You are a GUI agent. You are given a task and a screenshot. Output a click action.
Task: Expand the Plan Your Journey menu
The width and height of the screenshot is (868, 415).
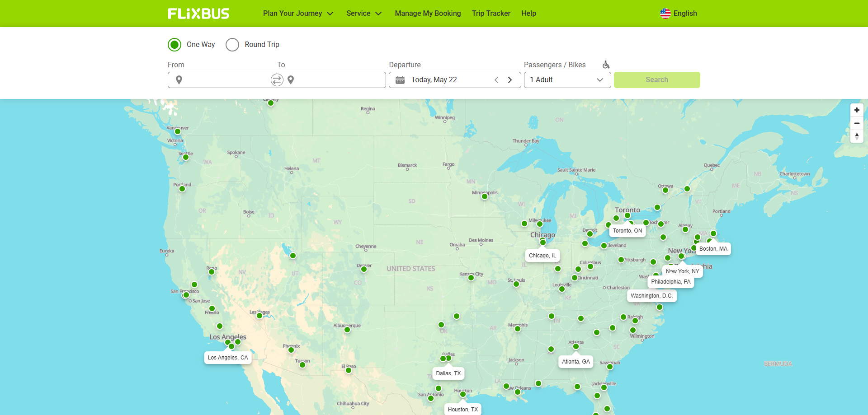[x=298, y=14]
